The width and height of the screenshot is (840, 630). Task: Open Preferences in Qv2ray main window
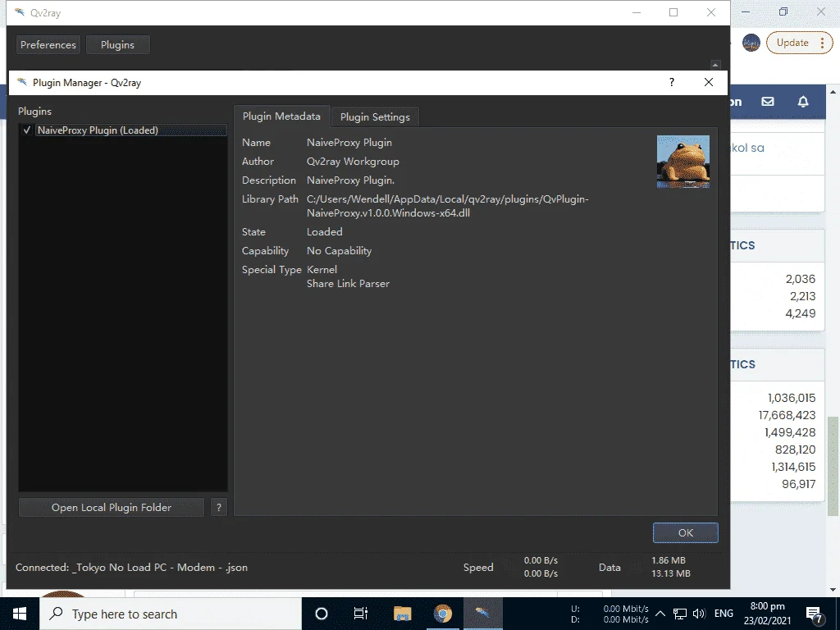pos(48,45)
